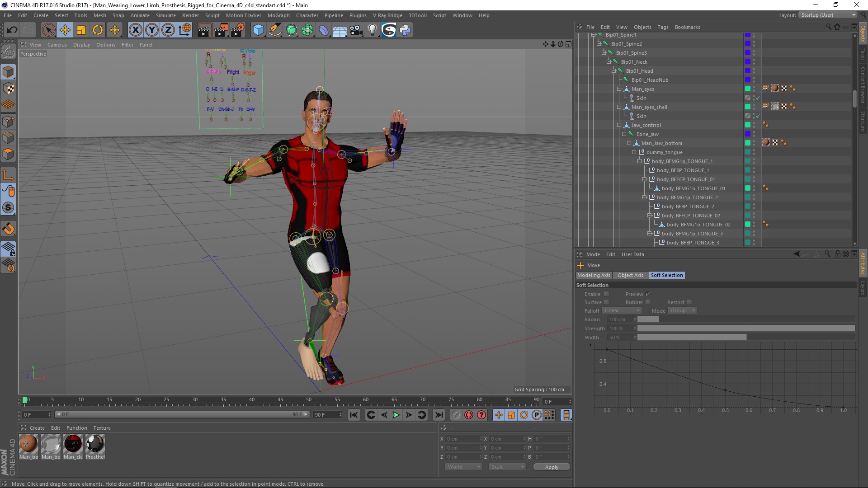Open the World coordinate dropdown

pos(464,467)
